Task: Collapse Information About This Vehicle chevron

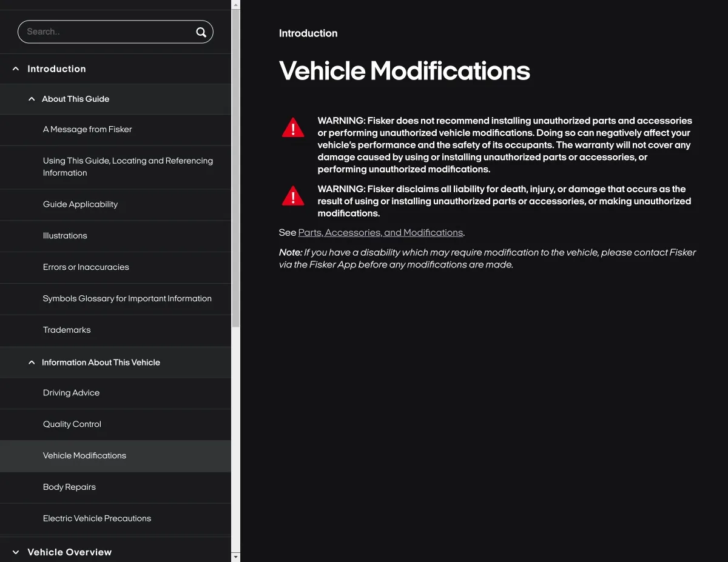Action: (32, 363)
